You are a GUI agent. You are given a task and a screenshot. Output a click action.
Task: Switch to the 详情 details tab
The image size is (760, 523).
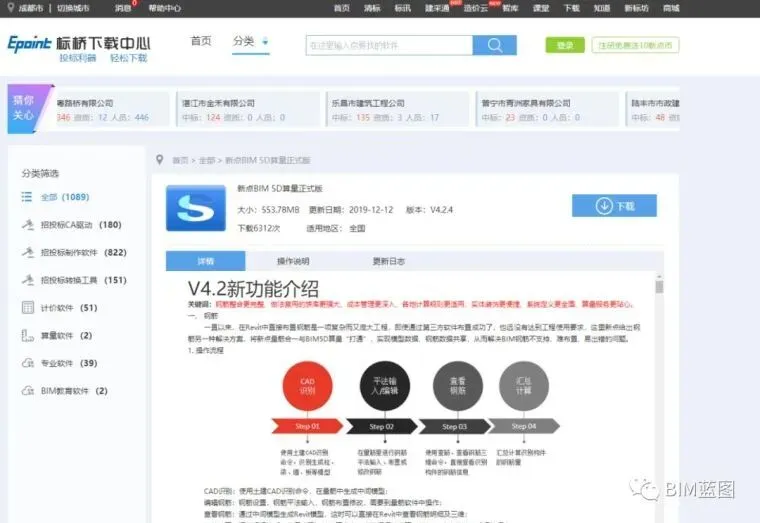[206, 261]
